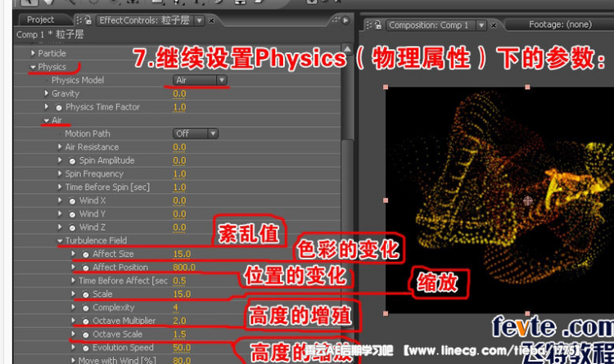Collapse the Physics group
614x364 pixels.
33,67
